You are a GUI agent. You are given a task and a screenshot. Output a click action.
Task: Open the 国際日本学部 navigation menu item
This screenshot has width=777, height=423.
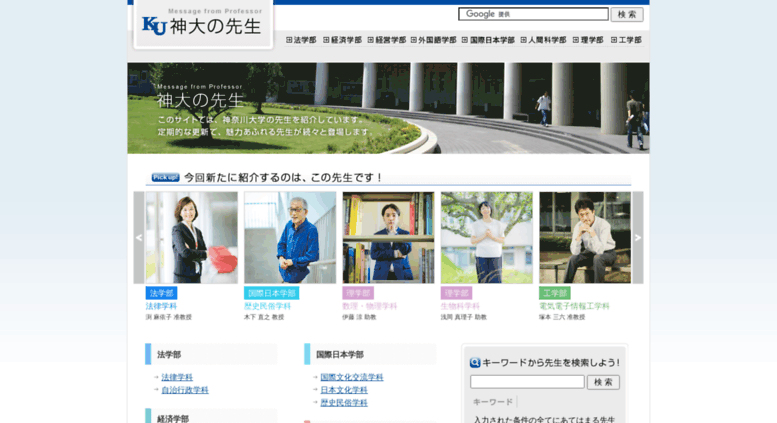tap(488, 40)
